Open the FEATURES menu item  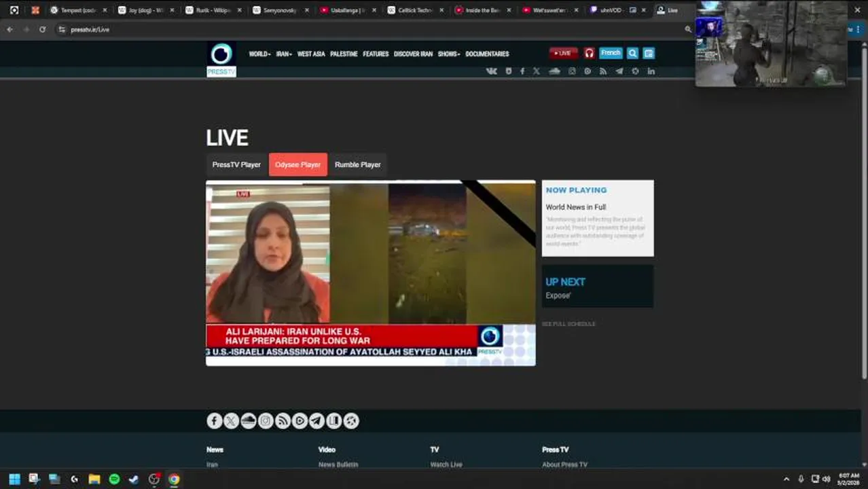pyautogui.click(x=376, y=54)
